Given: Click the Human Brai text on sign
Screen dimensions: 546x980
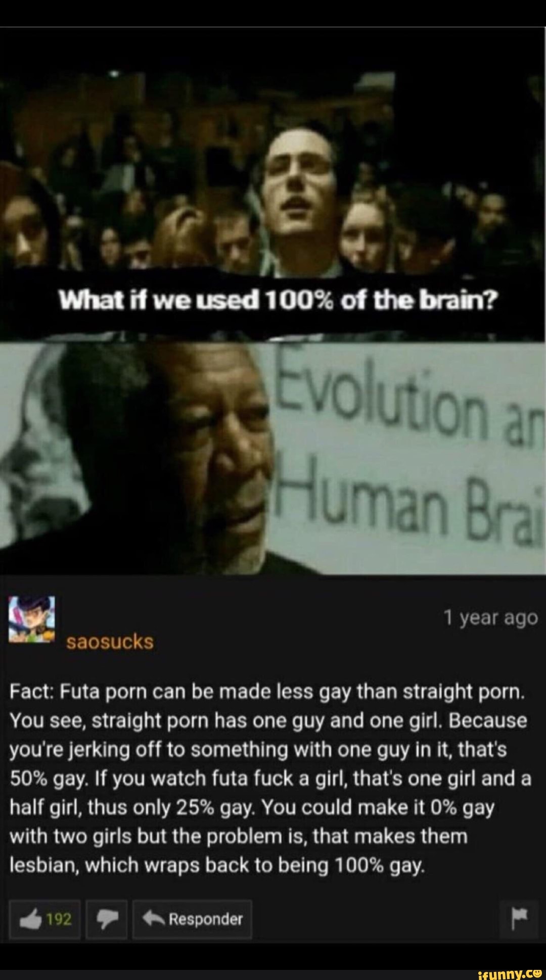Looking at the screenshot, I should pos(409,500).
